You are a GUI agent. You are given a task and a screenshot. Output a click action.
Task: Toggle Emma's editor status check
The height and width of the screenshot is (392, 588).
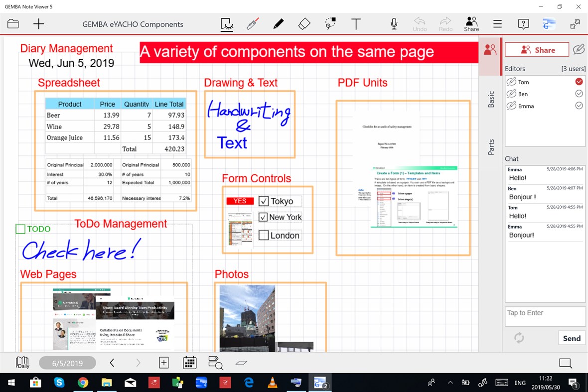(x=579, y=106)
